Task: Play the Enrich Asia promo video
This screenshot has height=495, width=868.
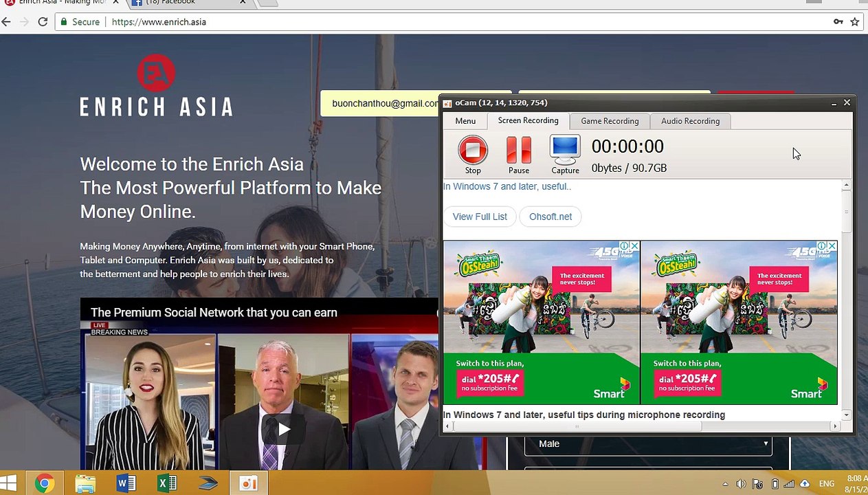Action: click(x=284, y=430)
